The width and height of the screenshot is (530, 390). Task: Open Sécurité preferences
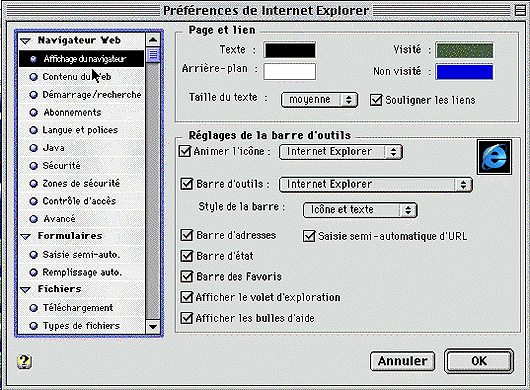(x=81, y=166)
